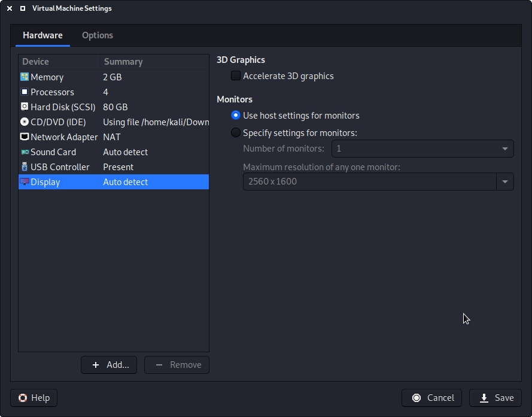This screenshot has width=532, height=417.
Task: Click the 2560 x 1600 resolution field
Action: (x=369, y=182)
